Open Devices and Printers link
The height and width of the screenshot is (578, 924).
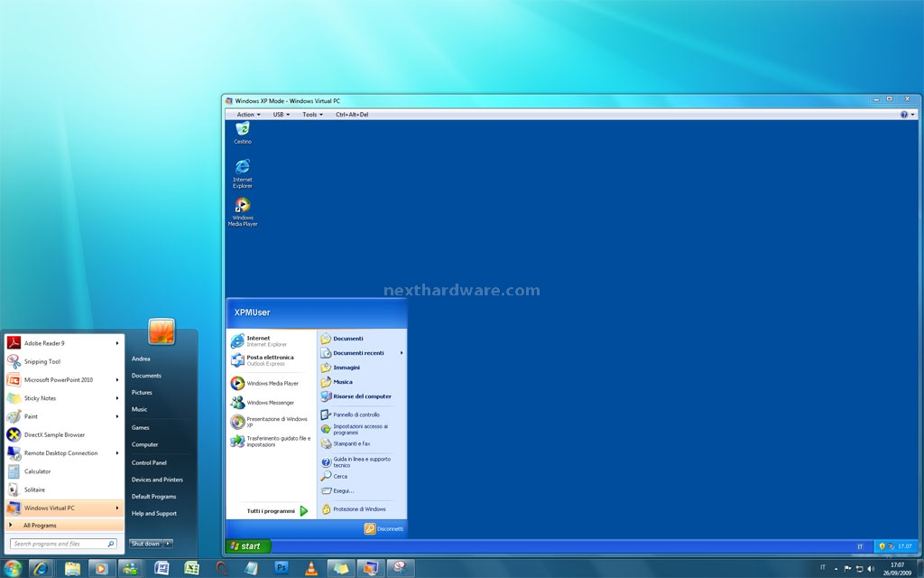click(157, 480)
